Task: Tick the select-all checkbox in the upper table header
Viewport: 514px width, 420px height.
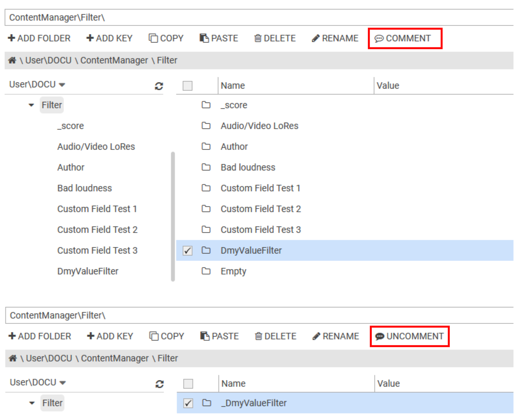Action: (x=187, y=86)
